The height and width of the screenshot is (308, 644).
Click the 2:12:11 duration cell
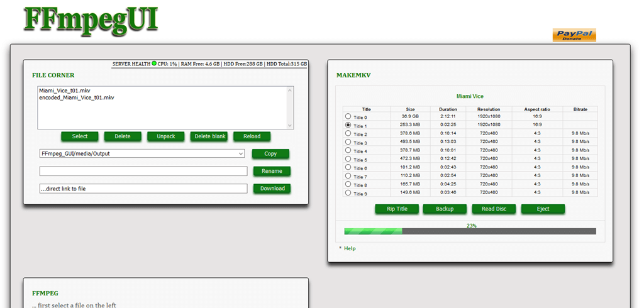click(x=448, y=116)
